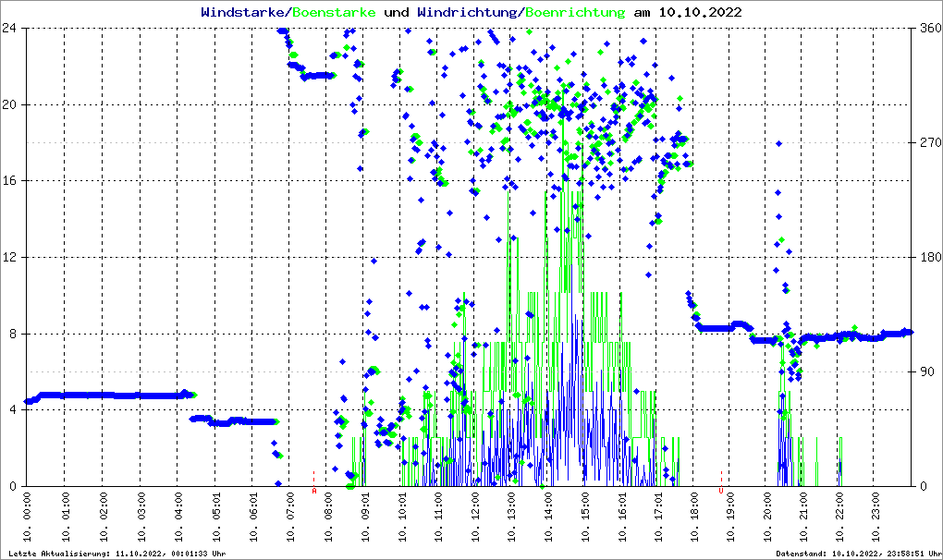
Task: Click the red sunrise marker 'A'
Action: pyautogui.click(x=314, y=491)
